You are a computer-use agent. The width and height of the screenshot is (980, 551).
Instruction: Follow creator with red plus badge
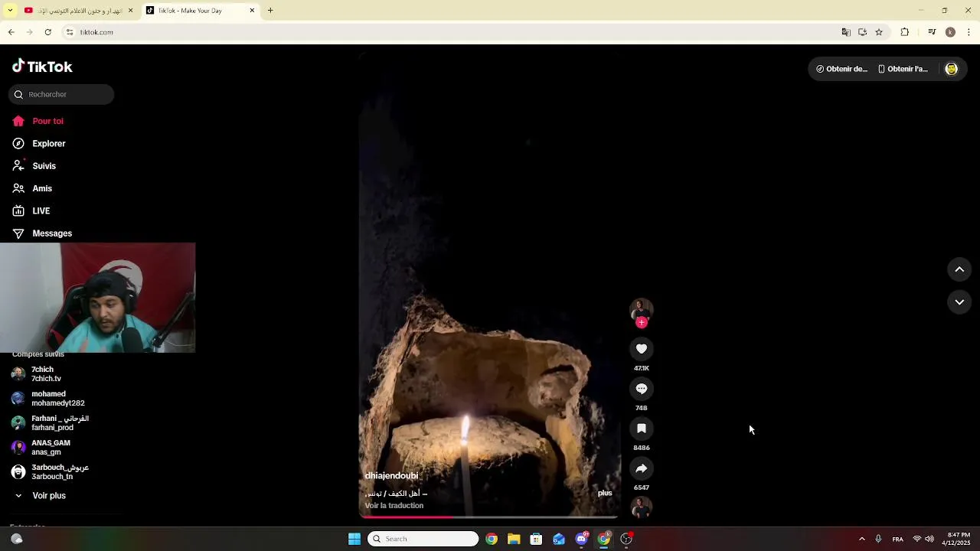(642, 323)
